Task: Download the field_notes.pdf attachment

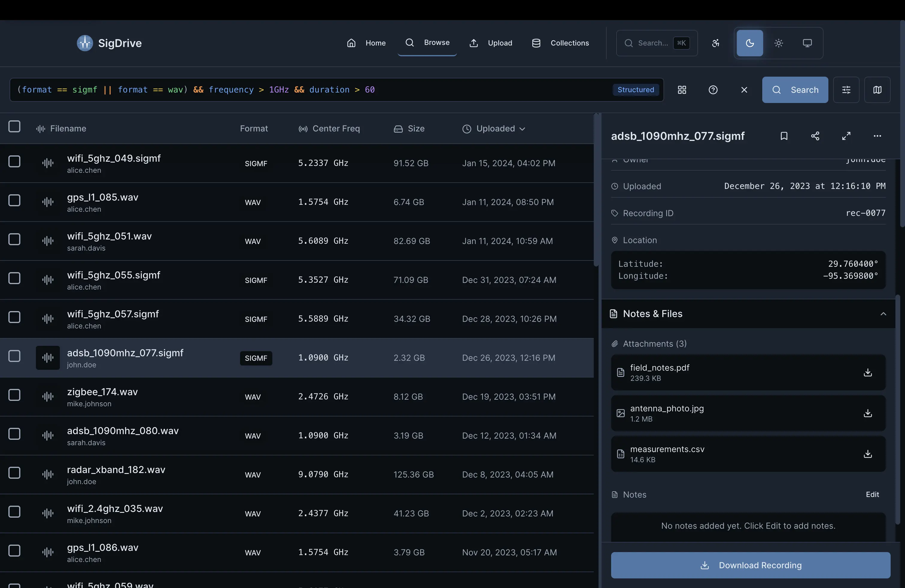Action: (868, 373)
